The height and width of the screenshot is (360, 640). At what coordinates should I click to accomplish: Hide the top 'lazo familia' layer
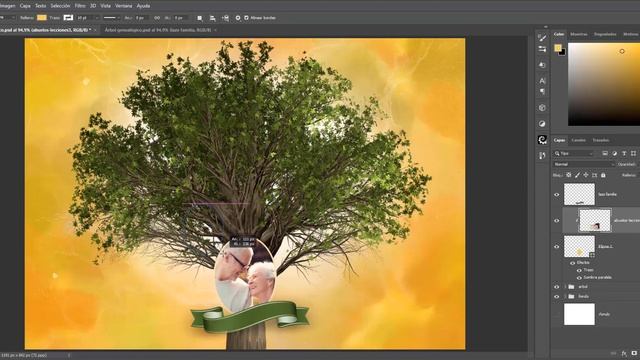(556, 195)
